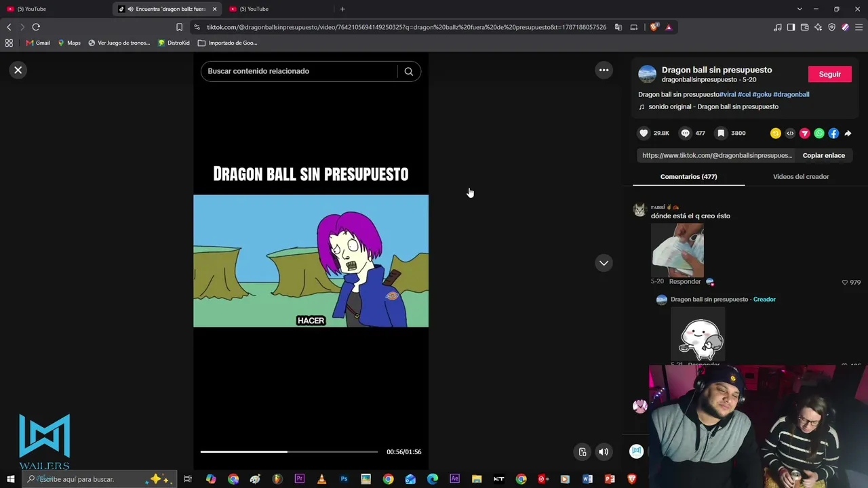Close the TikTok video viewer
This screenshot has width=868, height=488.
point(18,70)
